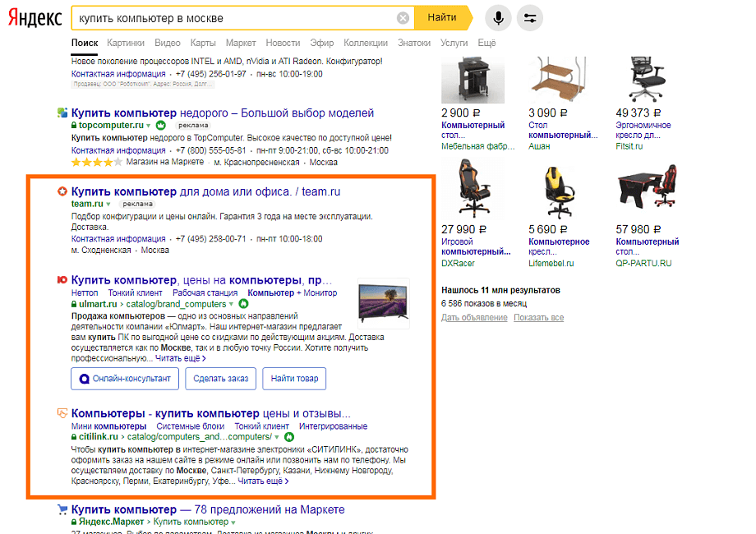This screenshot has height=534, width=756.
Task: Expand the Яндекс.Маркет result dropdown arrow
Action: tap(233, 522)
